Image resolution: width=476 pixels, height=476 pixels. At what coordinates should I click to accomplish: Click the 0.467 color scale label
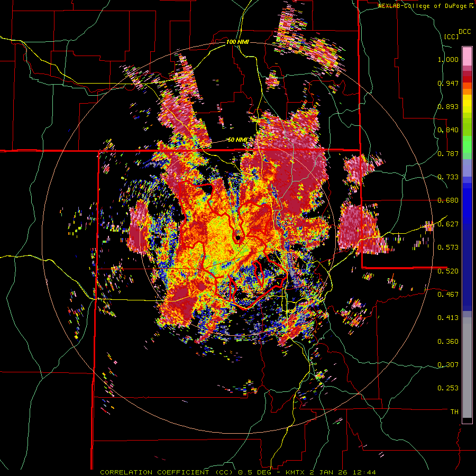[x=448, y=294]
